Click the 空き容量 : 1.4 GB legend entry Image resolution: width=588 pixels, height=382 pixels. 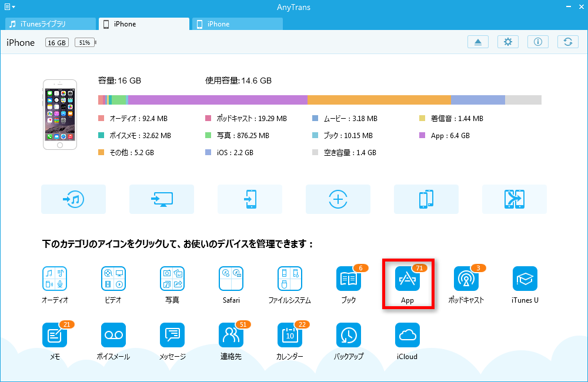(344, 153)
